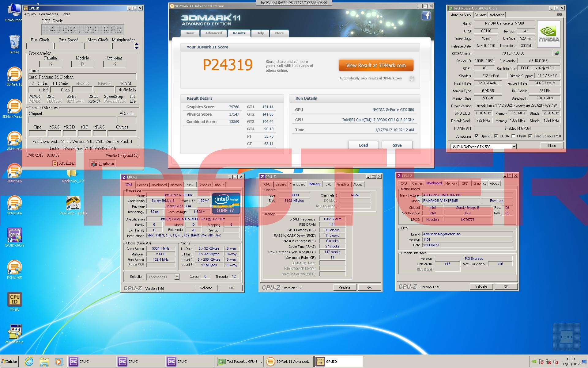This screenshot has height=368, width=588.
Task: Click the Bus Clock field in CPUID
Action: click(x=40, y=46)
